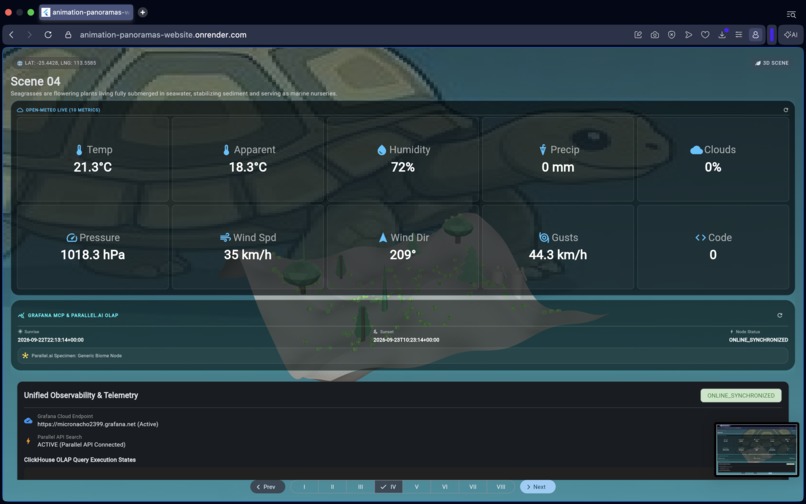
Task: Open the user profile icon in the toolbar
Action: [755, 34]
